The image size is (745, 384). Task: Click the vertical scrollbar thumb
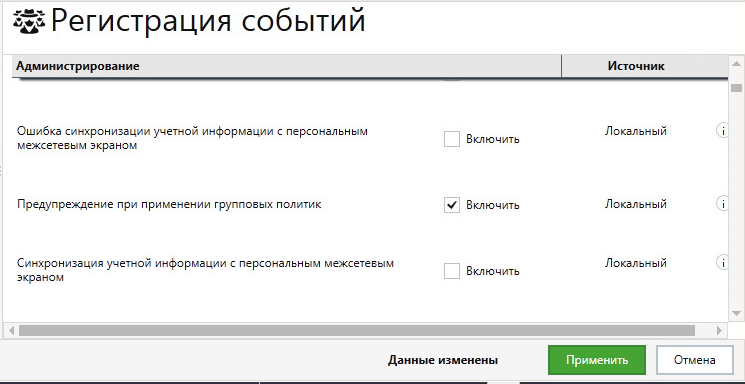pos(736,88)
